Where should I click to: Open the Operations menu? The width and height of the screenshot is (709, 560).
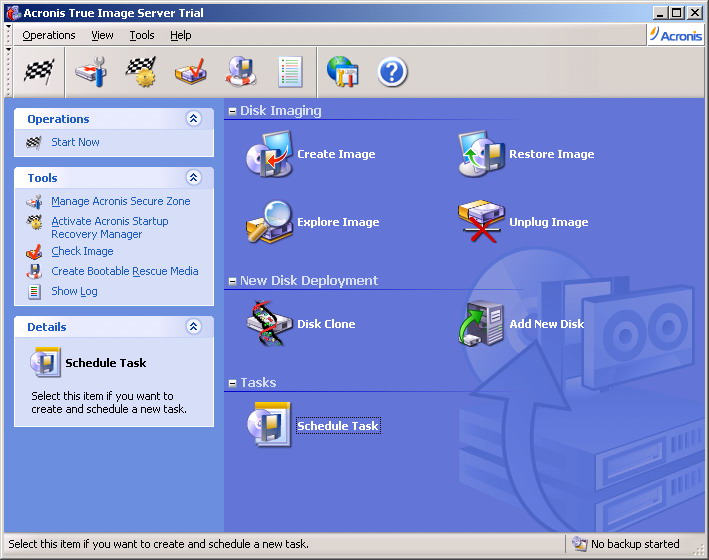coord(49,35)
